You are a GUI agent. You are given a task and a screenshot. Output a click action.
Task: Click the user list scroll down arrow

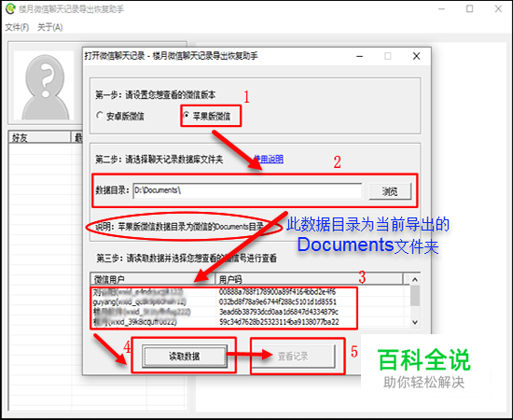click(415, 322)
